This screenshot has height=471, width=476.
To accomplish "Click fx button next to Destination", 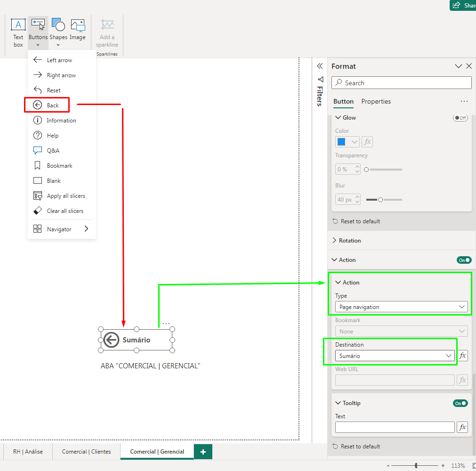I will [x=462, y=356].
